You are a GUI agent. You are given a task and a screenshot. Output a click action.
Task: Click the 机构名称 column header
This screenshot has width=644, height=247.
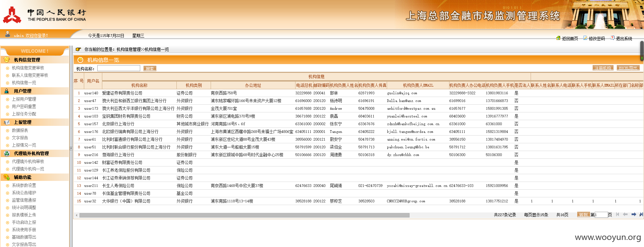139,85
